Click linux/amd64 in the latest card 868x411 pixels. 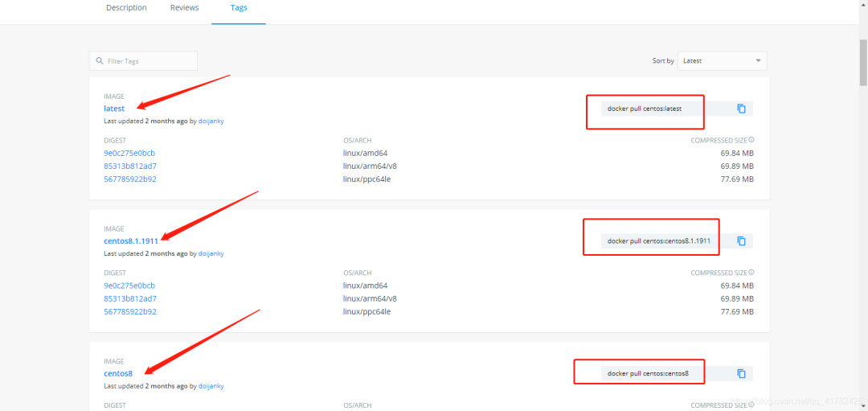tap(365, 153)
